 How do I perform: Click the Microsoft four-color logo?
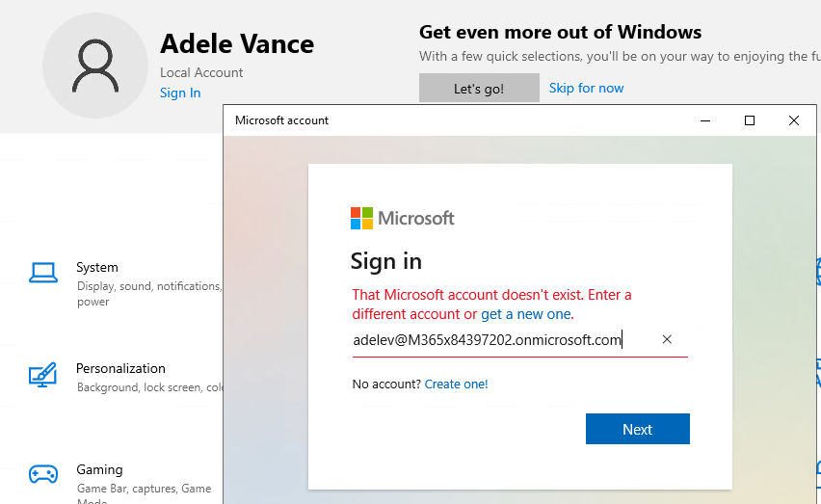click(361, 218)
